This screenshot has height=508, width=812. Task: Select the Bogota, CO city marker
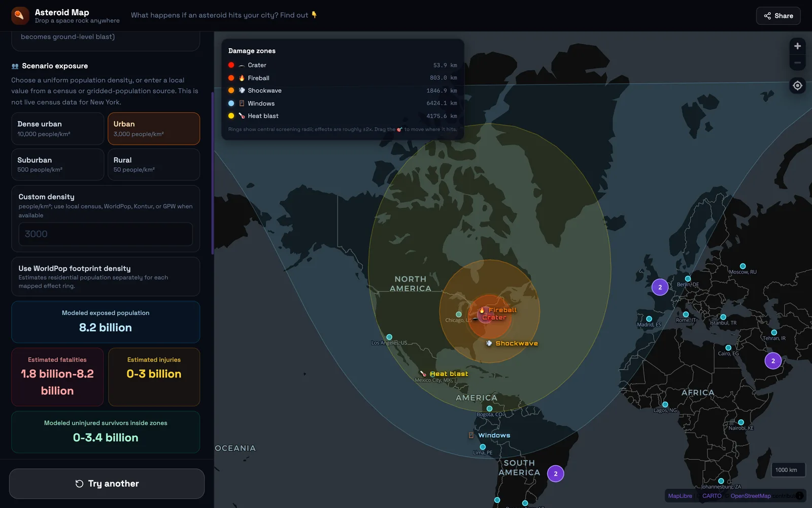click(489, 408)
